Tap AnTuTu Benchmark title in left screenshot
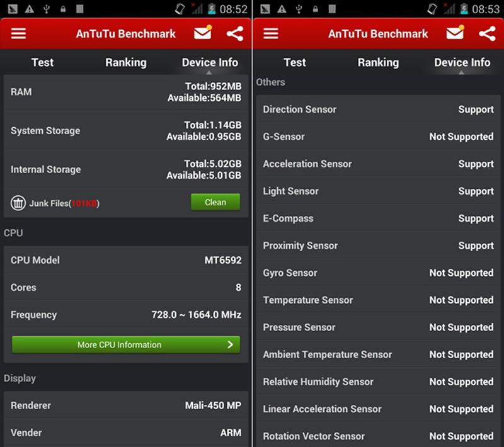Screen dimensions: 504x447 click(125, 34)
